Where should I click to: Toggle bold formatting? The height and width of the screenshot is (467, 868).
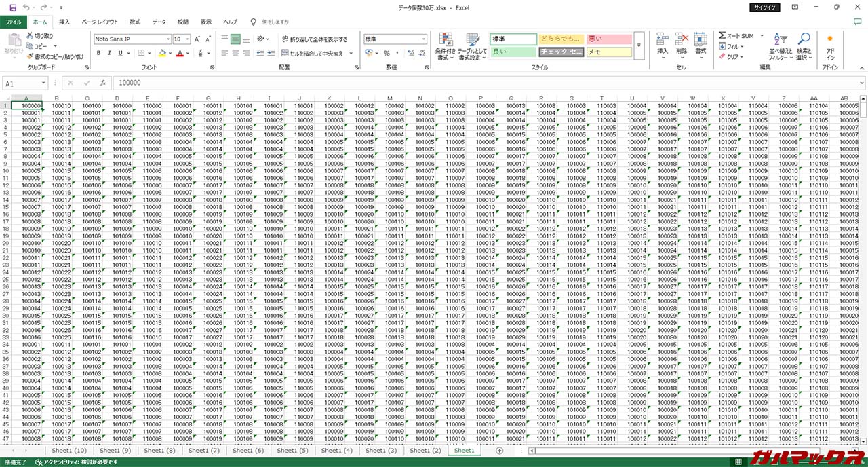point(99,53)
